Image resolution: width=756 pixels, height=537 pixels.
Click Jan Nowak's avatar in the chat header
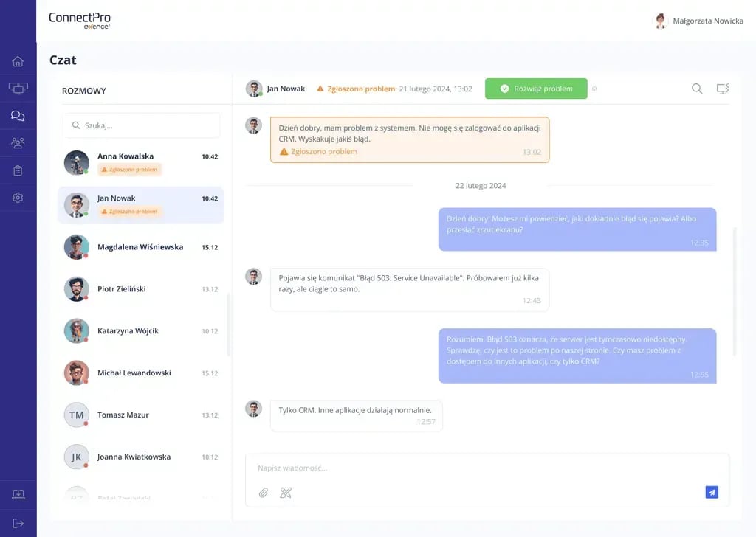(x=253, y=88)
